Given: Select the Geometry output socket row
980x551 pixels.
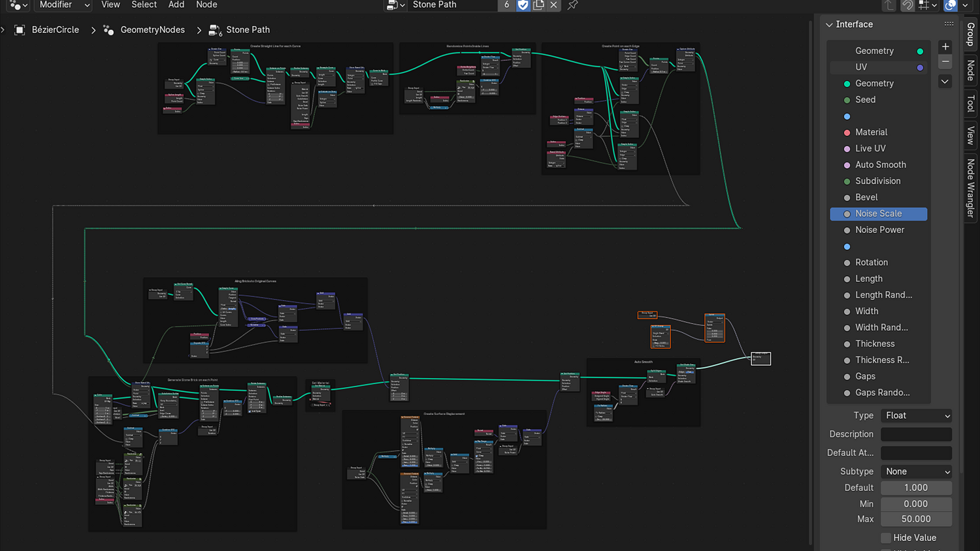Looking at the screenshot, I should coord(879,51).
